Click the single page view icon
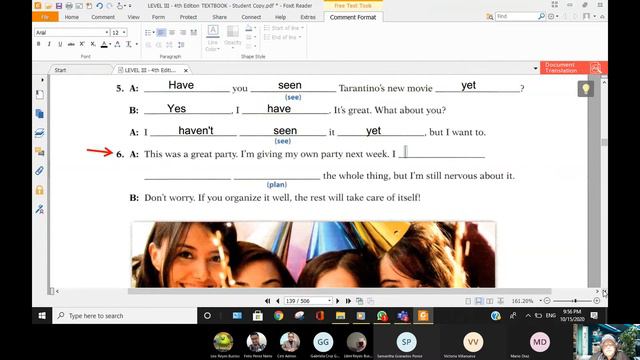Screen dimensions: 640x360 [x=468, y=301]
